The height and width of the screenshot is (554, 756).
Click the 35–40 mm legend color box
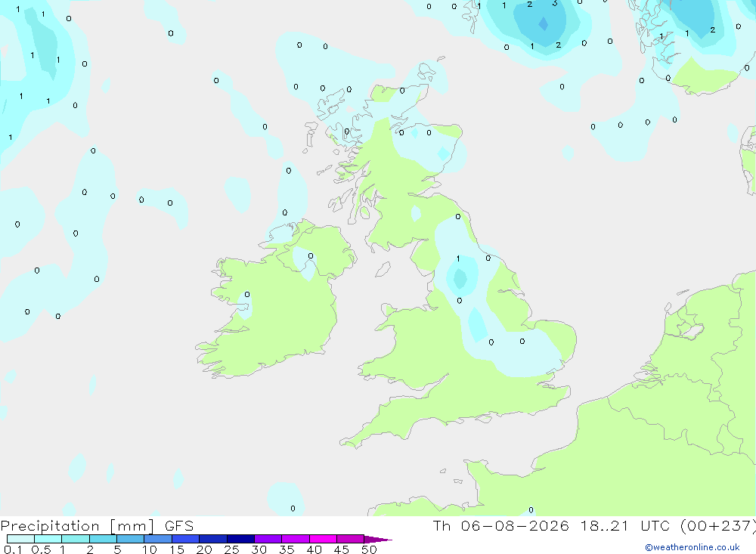pyautogui.click(x=296, y=539)
